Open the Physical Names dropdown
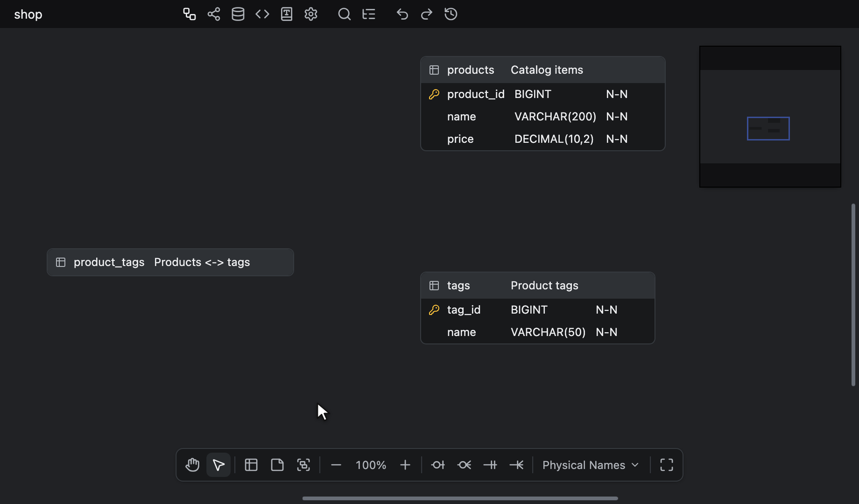 pyautogui.click(x=591, y=465)
